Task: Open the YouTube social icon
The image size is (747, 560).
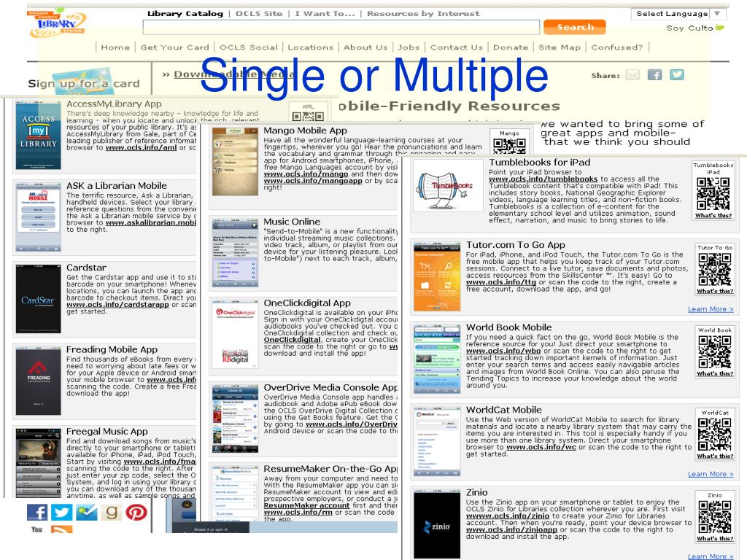Action: (x=37, y=529)
